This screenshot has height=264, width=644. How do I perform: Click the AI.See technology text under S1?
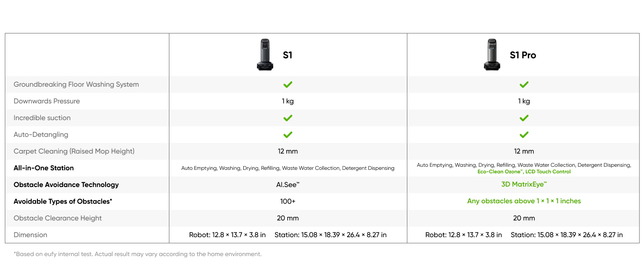click(288, 185)
